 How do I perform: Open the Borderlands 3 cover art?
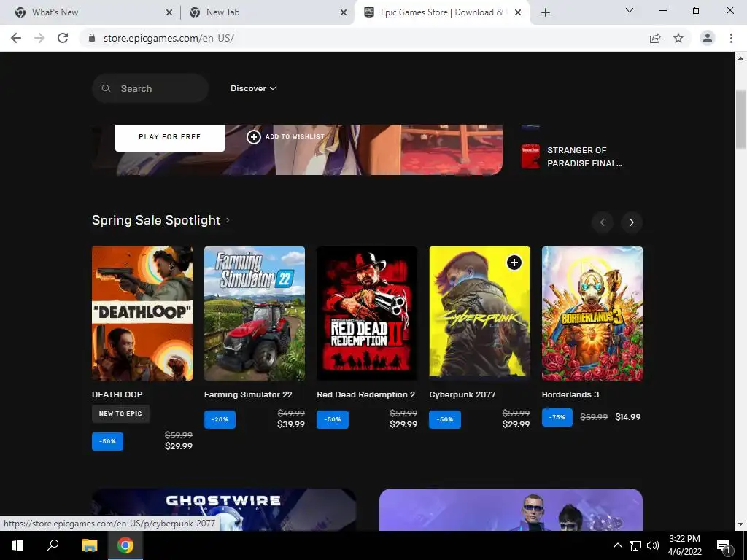click(592, 314)
